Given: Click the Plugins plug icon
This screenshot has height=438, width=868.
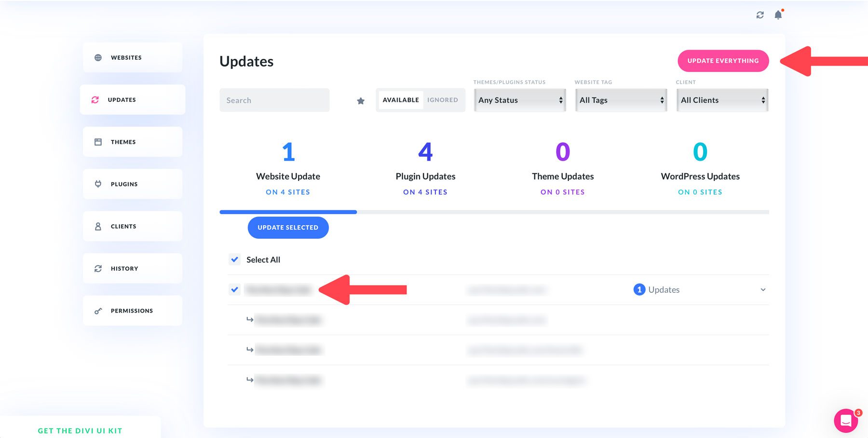Looking at the screenshot, I should point(98,184).
